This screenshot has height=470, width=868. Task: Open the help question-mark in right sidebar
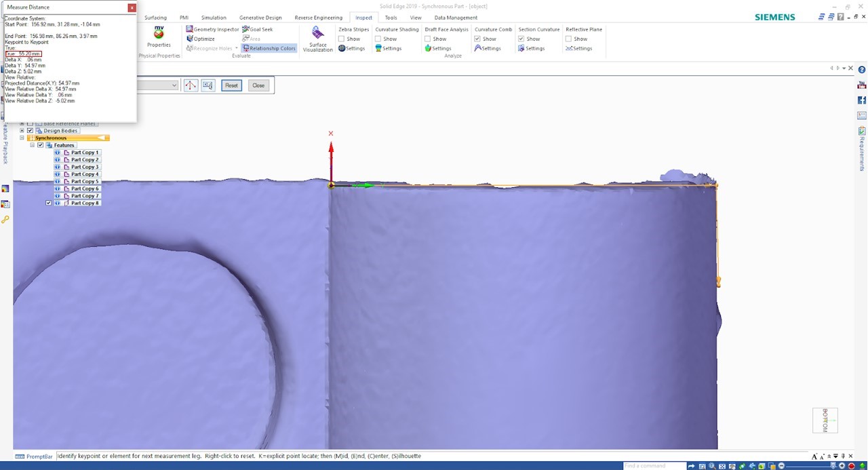click(862, 70)
